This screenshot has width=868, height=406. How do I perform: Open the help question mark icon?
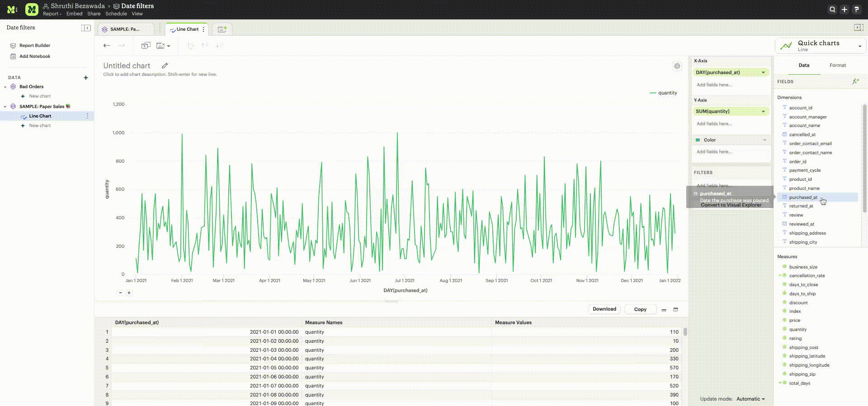click(856, 9)
